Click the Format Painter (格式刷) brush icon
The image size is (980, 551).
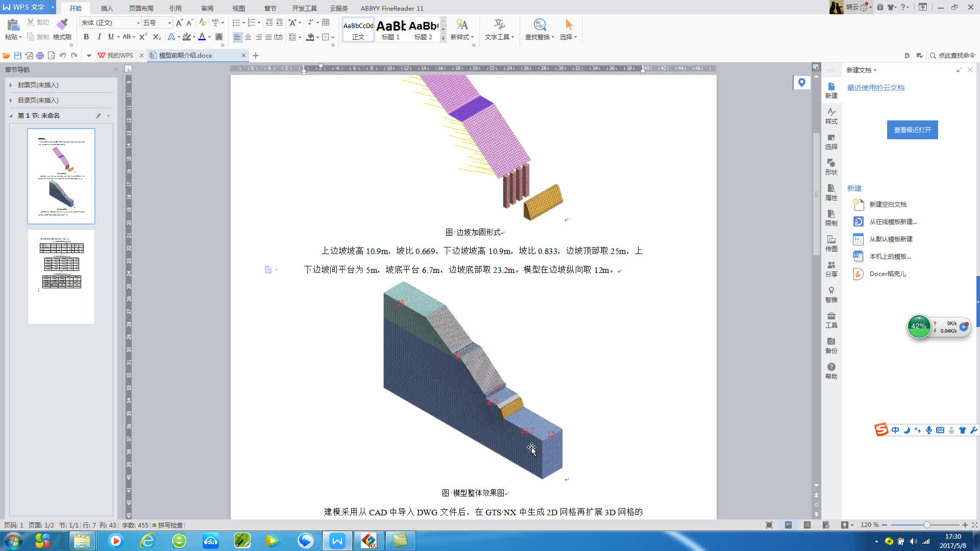62,24
